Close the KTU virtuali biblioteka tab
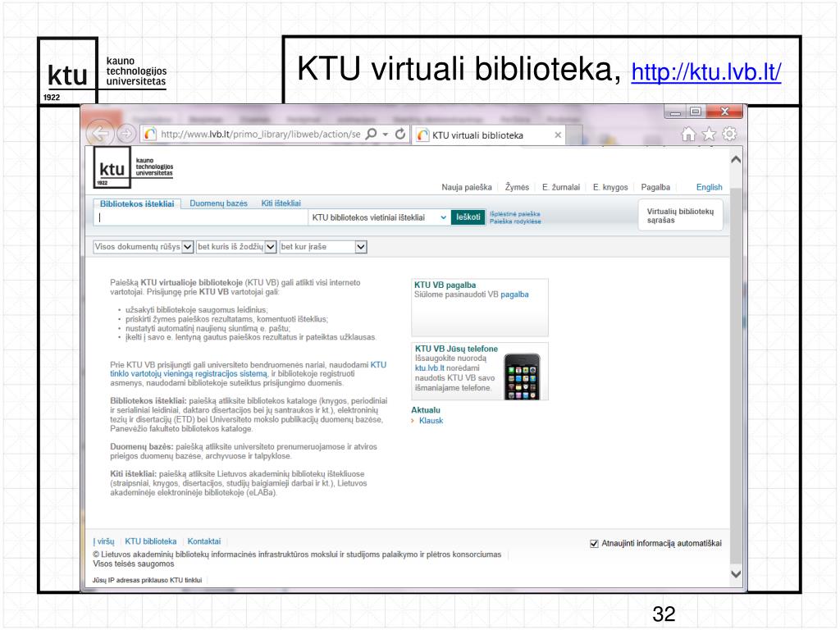 558,135
